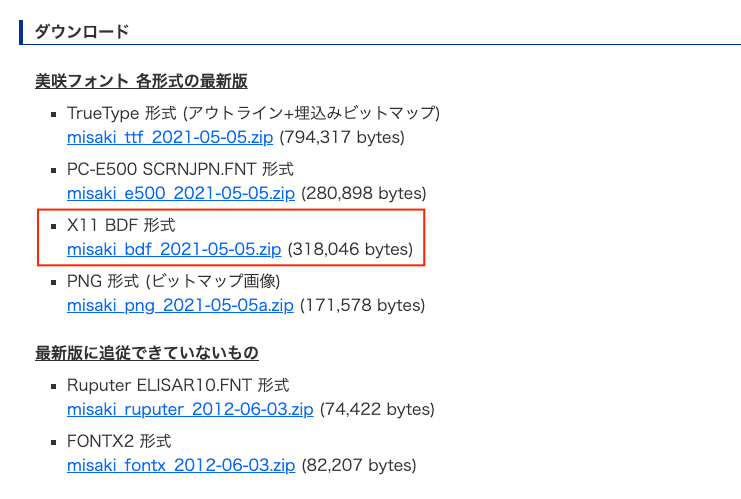The image size is (741, 499).
Task: Download misaki_ttf_2021-05-05.zip
Action: [x=170, y=136]
